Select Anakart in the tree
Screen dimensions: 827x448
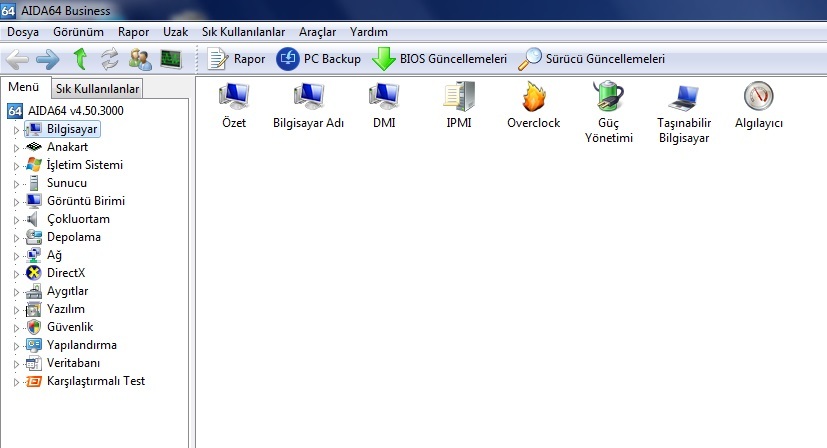tap(57, 147)
